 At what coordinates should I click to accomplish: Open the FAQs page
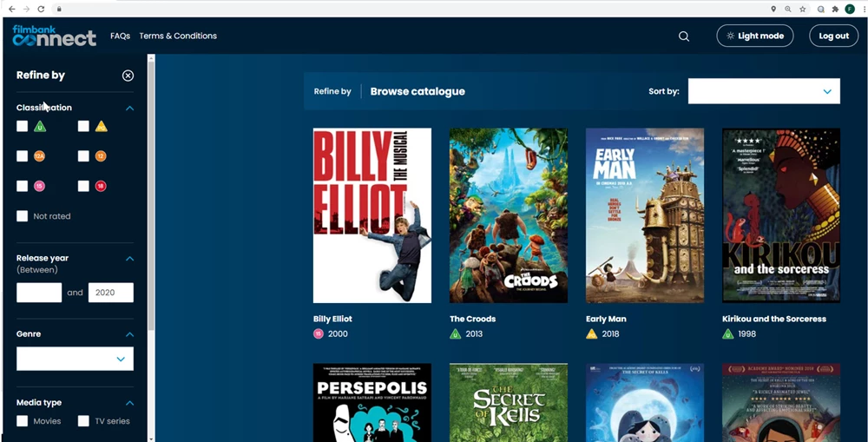[x=120, y=36]
